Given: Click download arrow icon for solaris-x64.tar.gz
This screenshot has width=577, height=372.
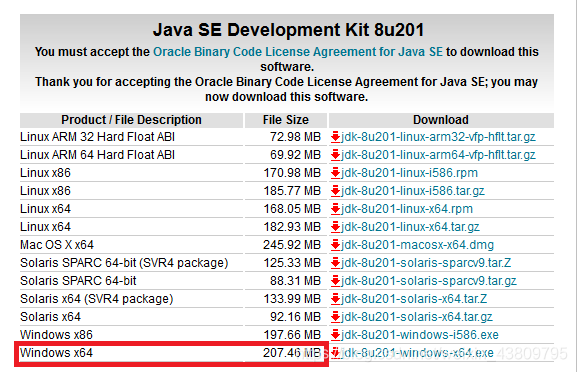Looking at the screenshot, I should coord(335,317).
